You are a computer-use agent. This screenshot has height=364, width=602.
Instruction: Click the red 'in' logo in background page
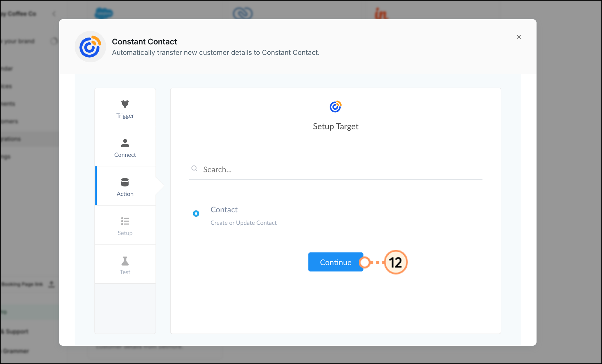(381, 13)
